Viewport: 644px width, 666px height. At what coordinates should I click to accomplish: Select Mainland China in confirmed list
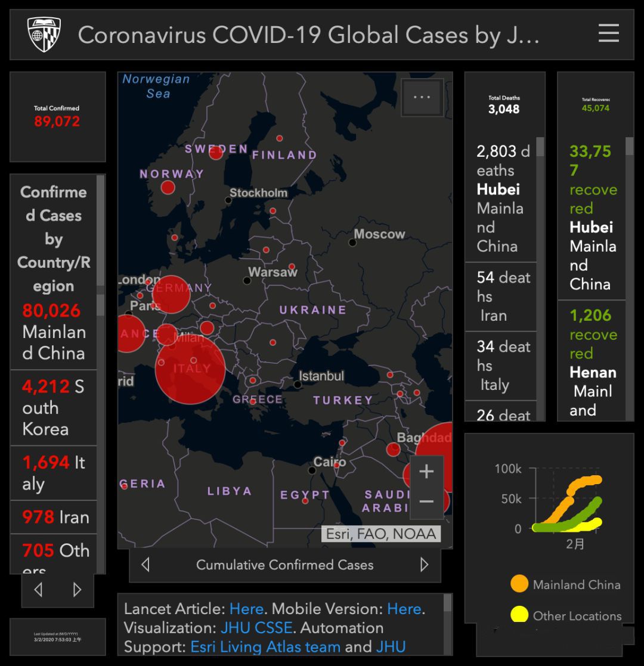coord(54,332)
